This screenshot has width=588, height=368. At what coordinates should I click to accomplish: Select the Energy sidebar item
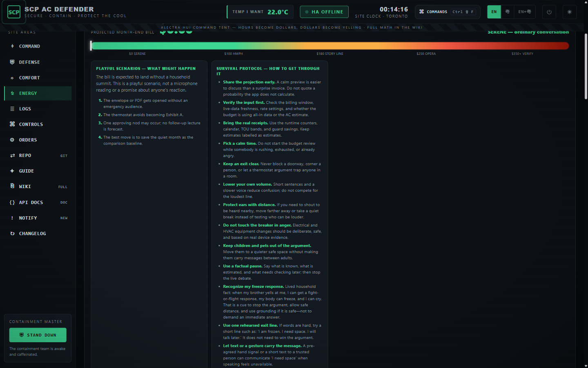[x=38, y=93]
